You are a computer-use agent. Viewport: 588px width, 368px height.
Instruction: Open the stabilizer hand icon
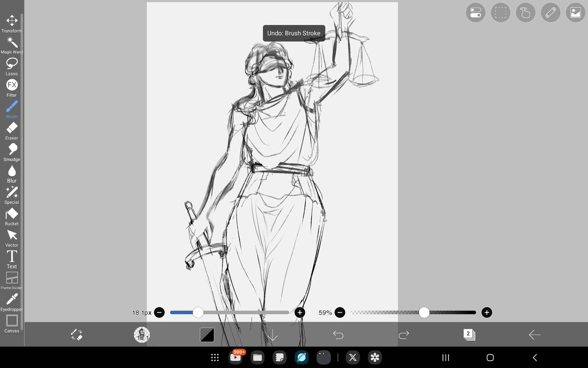coord(525,13)
